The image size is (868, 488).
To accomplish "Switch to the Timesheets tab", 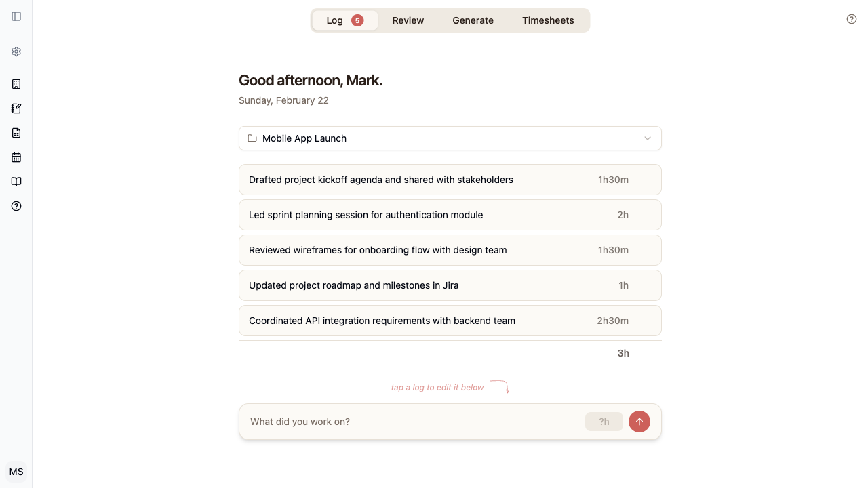I will (548, 20).
